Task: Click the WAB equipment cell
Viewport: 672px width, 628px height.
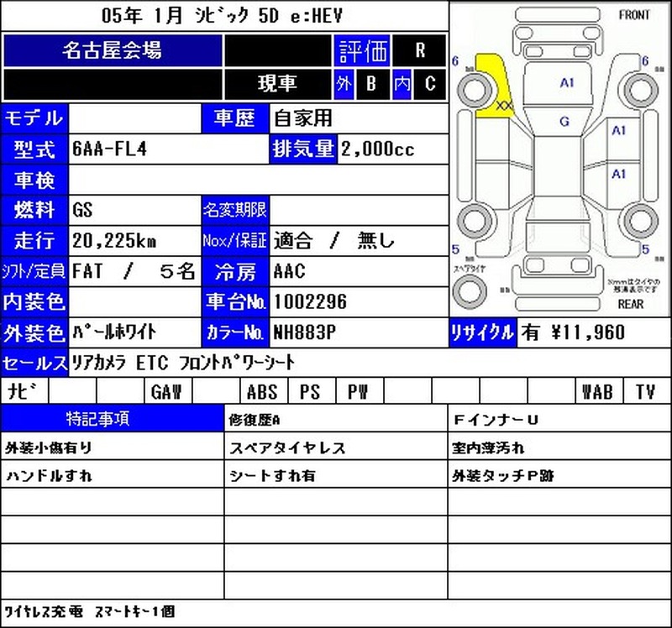Action: (598, 391)
